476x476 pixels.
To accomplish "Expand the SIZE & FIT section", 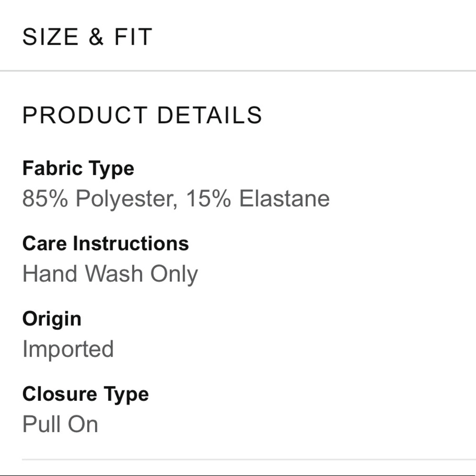I will click(x=87, y=37).
